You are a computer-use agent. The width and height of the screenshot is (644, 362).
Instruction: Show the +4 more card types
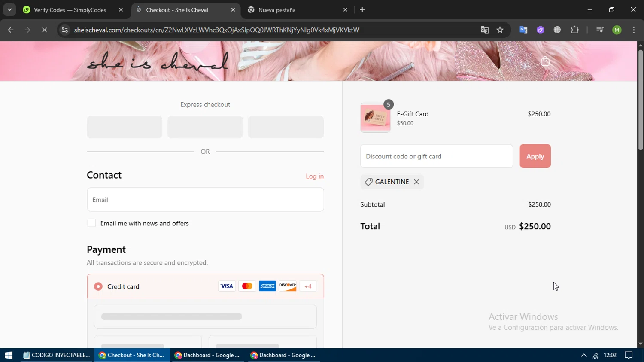click(x=308, y=286)
